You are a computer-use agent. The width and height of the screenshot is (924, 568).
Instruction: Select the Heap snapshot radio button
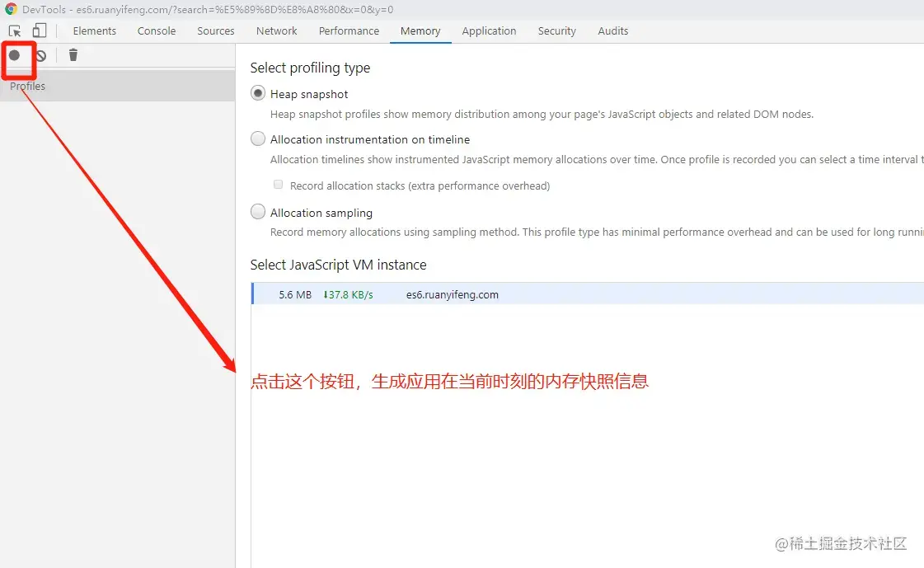pyautogui.click(x=257, y=93)
